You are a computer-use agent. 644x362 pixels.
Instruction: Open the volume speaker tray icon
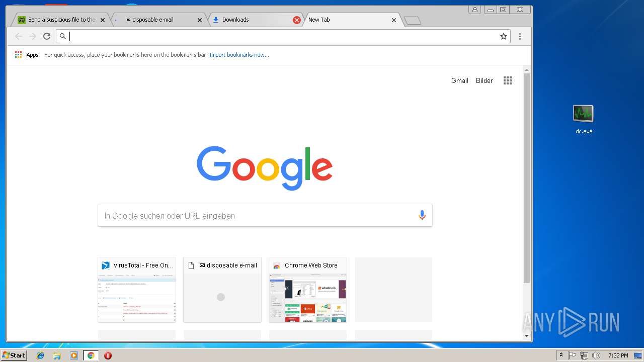point(596,355)
